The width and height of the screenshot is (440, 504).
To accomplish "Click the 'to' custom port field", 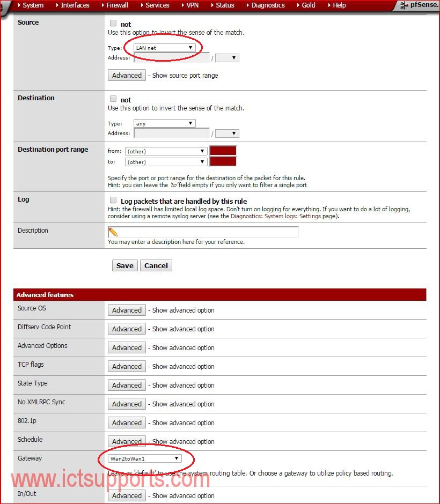I will pyautogui.click(x=223, y=161).
